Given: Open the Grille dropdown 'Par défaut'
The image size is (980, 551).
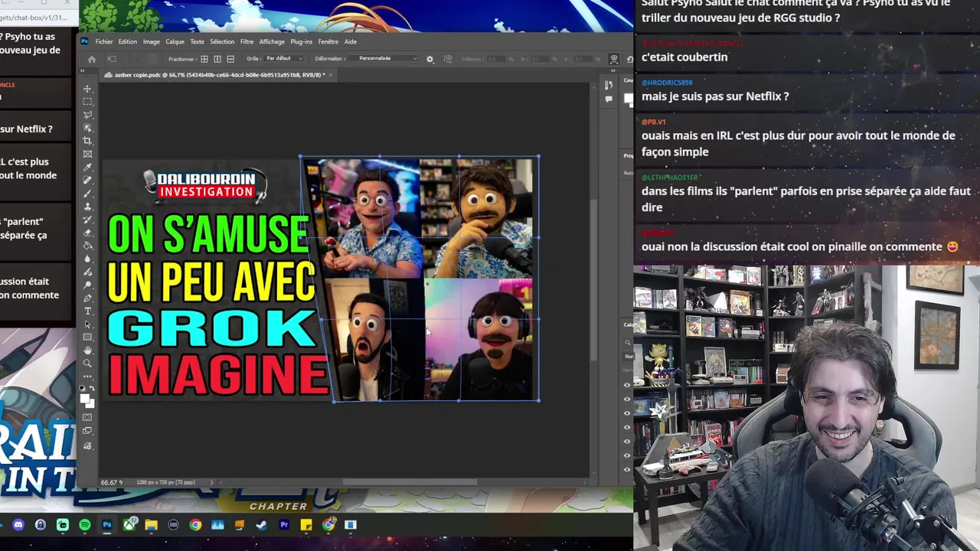Looking at the screenshot, I should (x=285, y=59).
